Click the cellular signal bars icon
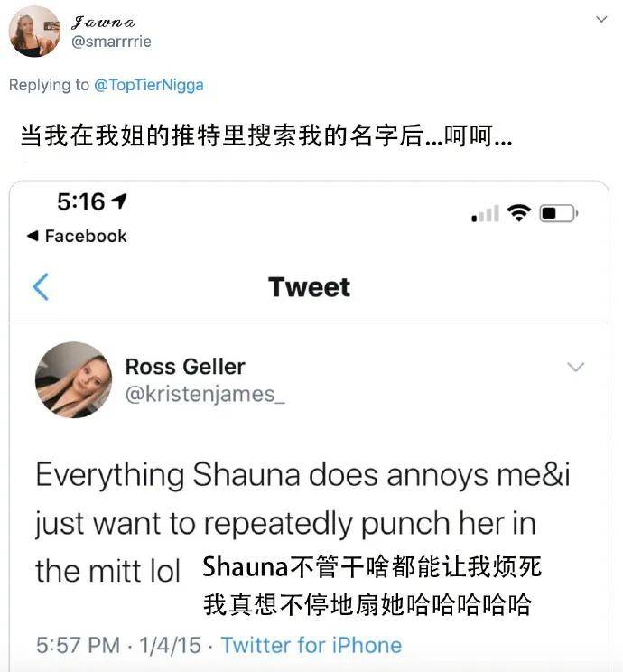The height and width of the screenshot is (672, 623). tap(485, 213)
